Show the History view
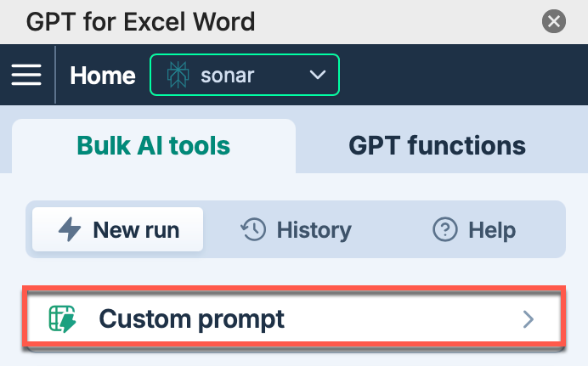This screenshot has width=588, height=366. (x=296, y=229)
